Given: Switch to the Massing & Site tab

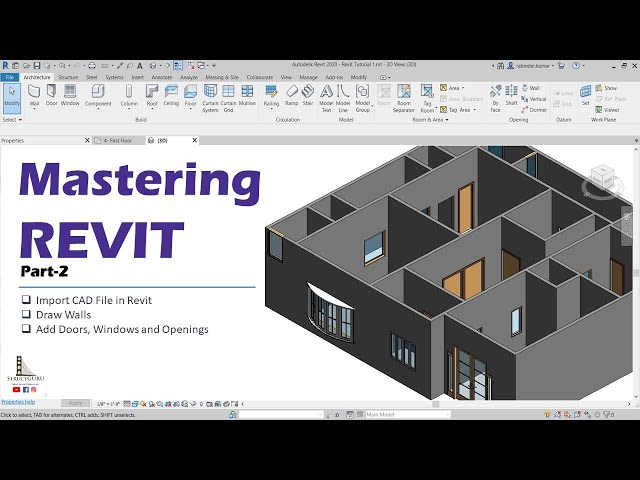Looking at the screenshot, I should click(222, 77).
